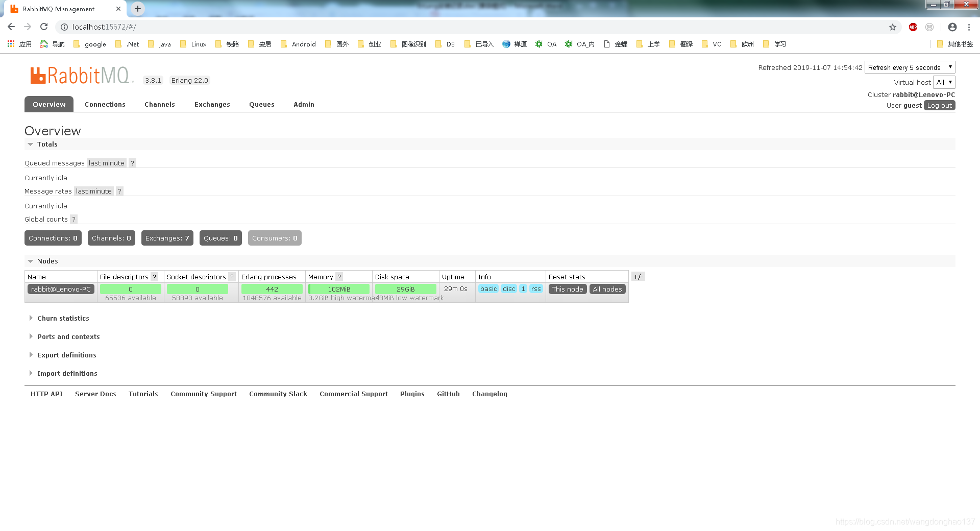Open the 导航 bookmark

[x=52, y=44]
